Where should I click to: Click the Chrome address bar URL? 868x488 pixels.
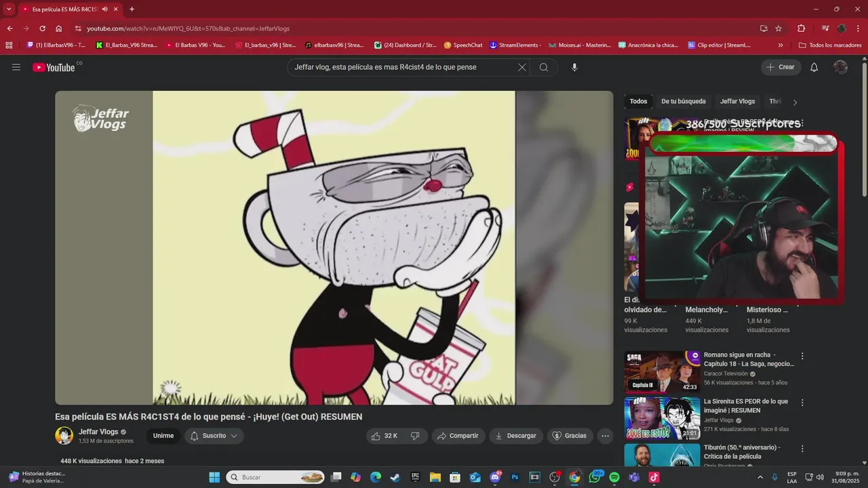(x=188, y=28)
